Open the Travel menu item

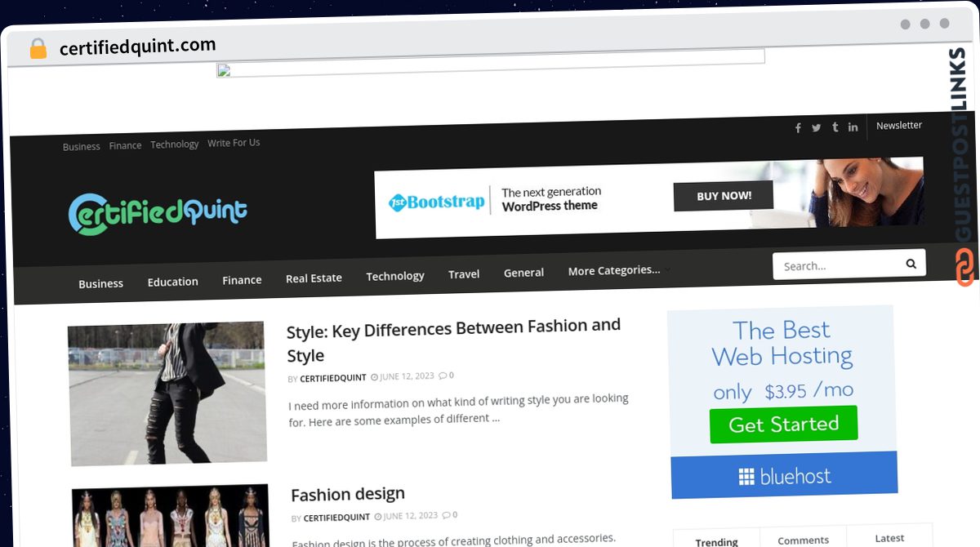click(x=464, y=274)
